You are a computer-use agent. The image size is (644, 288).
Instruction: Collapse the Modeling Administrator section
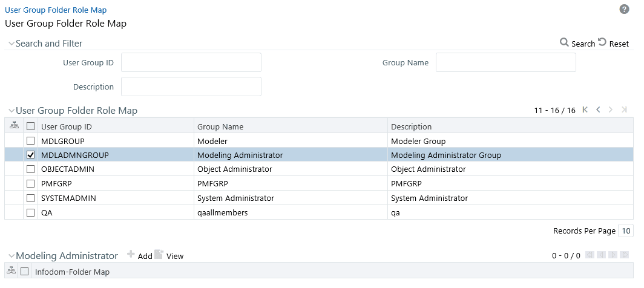pyautogui.click(x=11, y=256)
